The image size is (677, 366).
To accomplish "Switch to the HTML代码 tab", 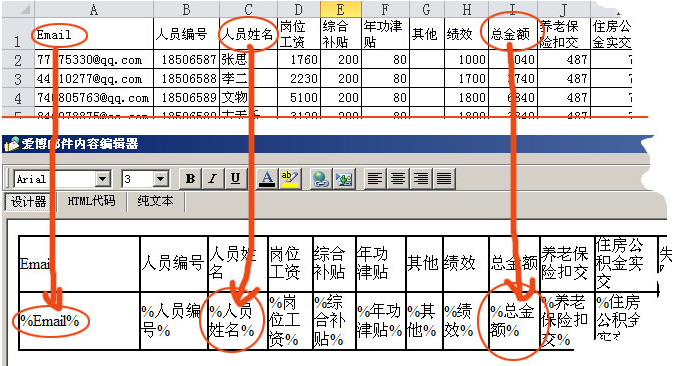I will [92, 201].
